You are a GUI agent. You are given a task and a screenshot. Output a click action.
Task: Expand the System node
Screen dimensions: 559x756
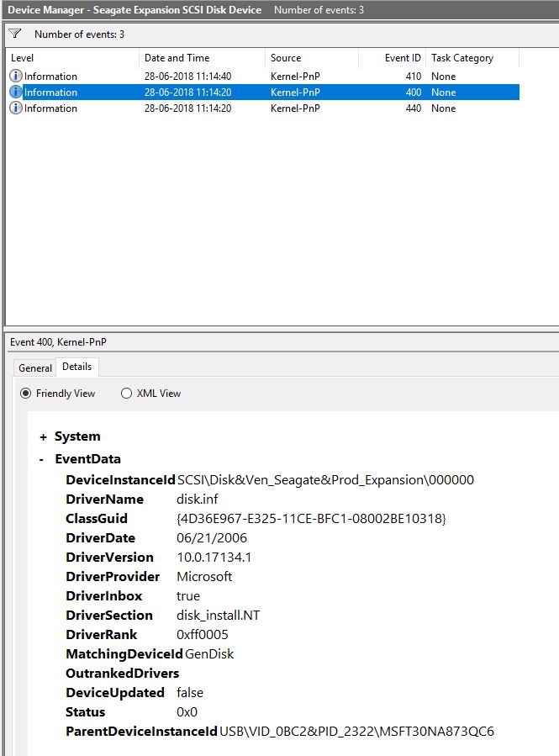point(44,436)
